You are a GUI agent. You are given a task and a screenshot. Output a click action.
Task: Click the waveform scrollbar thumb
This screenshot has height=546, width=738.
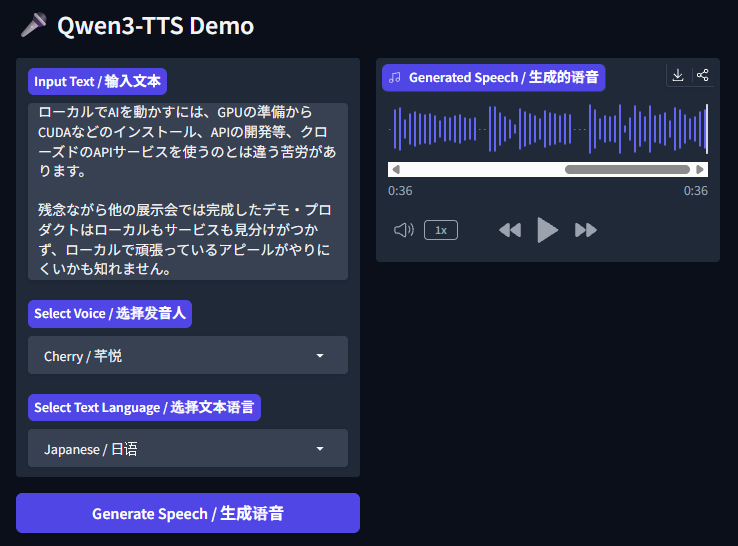pos(627,169)
